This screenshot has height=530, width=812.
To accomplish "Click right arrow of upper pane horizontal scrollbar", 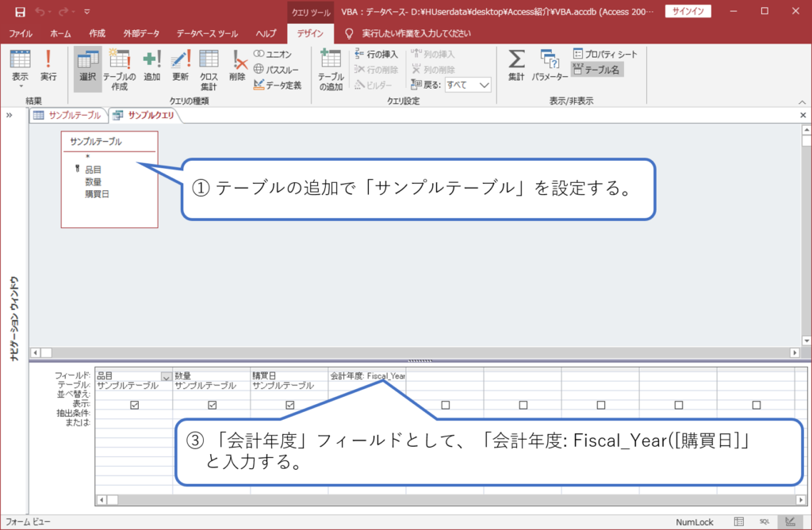I will point(795,353).
